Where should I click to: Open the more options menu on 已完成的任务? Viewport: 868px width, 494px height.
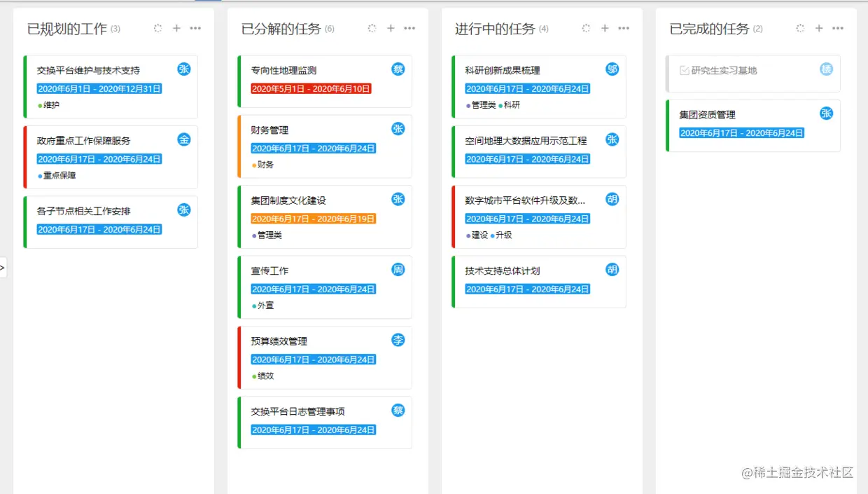pyautogui.click(x=838, y=28)
